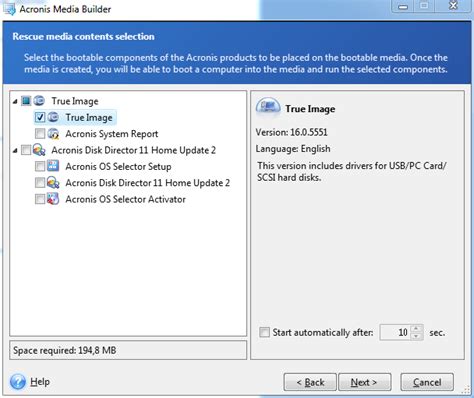The height and width of the screenshot is (398, 474).
Task: Collapse the True Image tree group
Action: (x=15, y=101)
